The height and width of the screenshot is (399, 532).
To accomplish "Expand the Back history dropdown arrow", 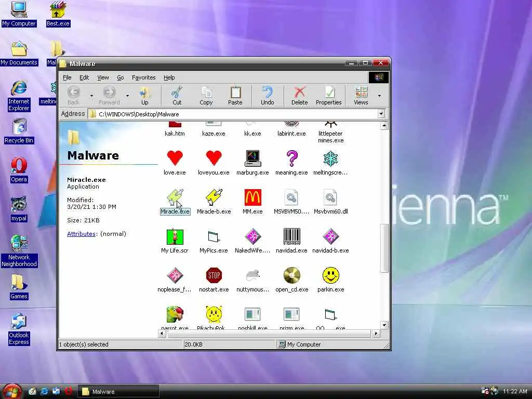I will pos(91,96).
